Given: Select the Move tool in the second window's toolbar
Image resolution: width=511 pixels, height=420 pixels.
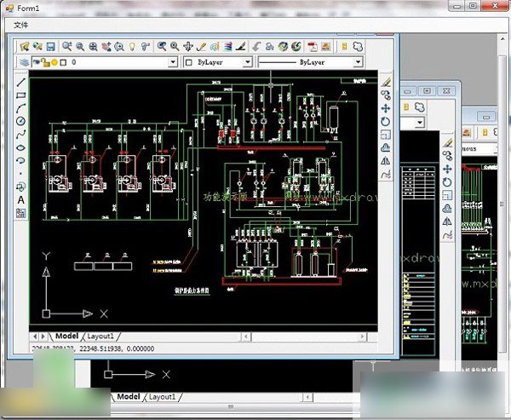Looking at the screenshot, I should point(447,169).
